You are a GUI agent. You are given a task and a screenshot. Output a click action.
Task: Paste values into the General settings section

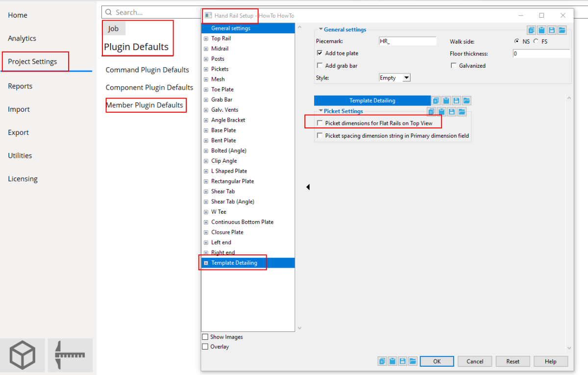(x=541, y=30)
